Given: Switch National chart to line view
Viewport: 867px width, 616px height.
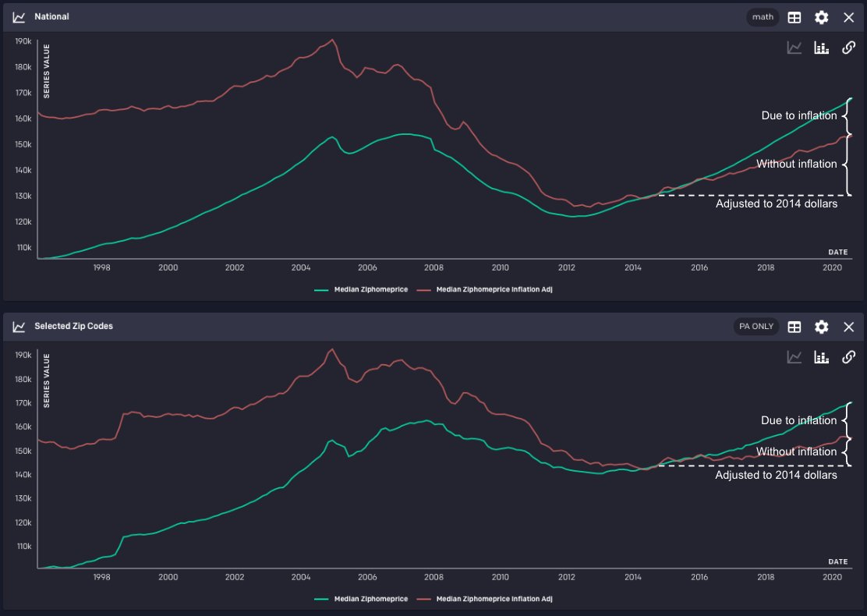Looking at the screenshot, I should click(794, 48).
